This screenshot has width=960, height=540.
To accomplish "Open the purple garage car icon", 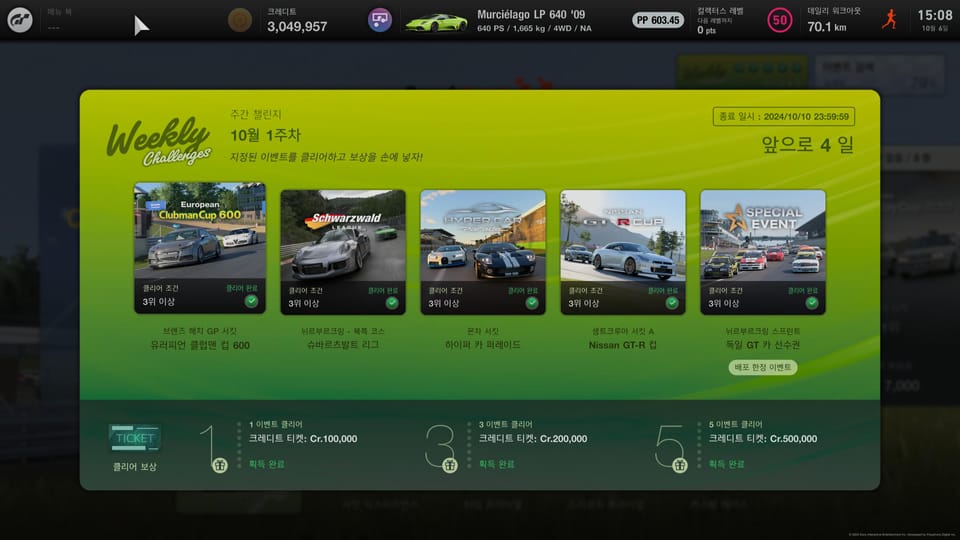I will pyautogui.click(x=380, y=20).
